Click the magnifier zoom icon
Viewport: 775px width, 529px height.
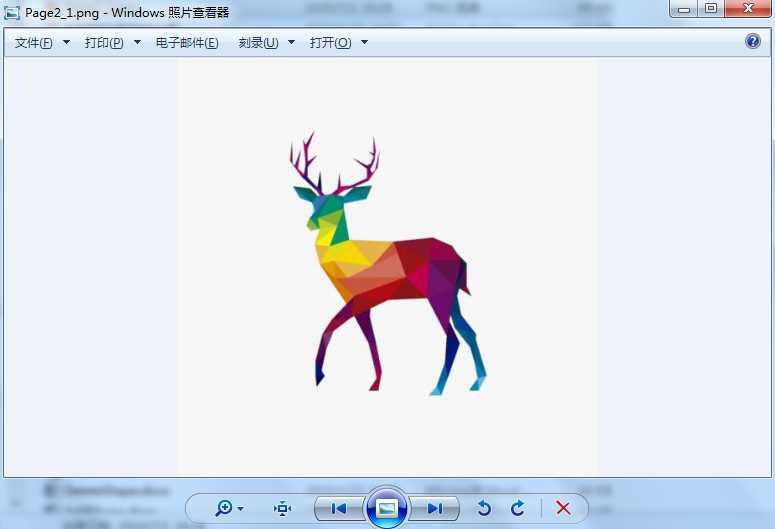pyautogui.click(x=224, y=508)
